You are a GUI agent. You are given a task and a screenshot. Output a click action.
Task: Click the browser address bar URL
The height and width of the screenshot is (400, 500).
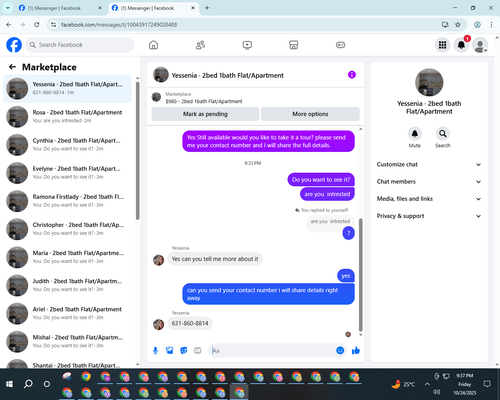(x=119, y=25)
